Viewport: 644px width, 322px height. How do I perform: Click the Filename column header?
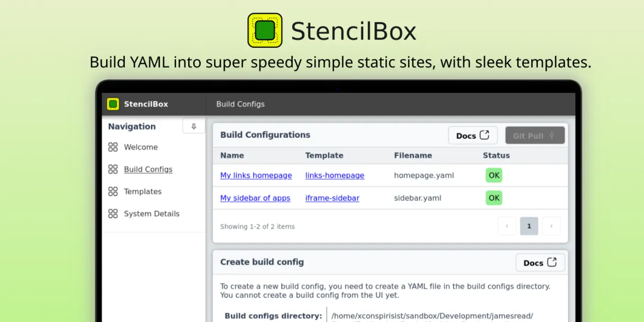(413, 155)
